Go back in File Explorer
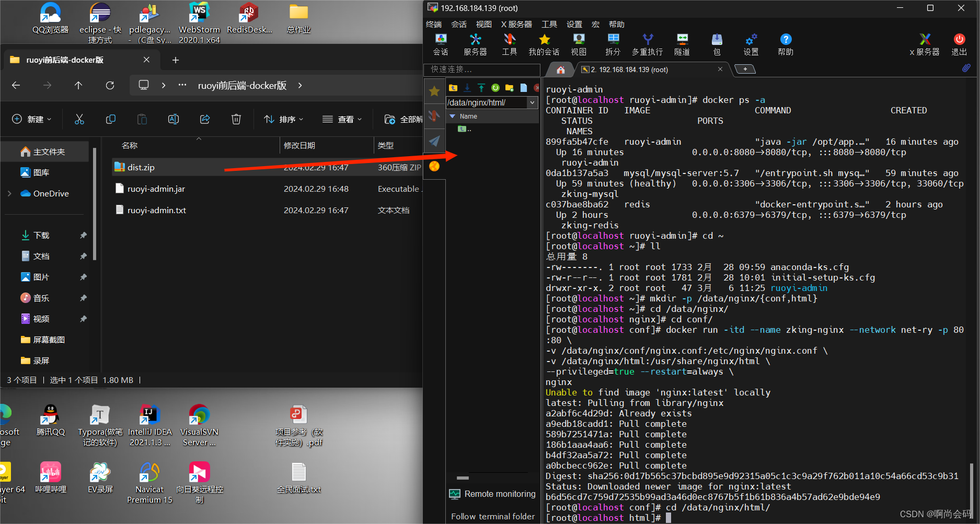The height and width of the screenshot is (524, 980). click(x=16, y=85)
